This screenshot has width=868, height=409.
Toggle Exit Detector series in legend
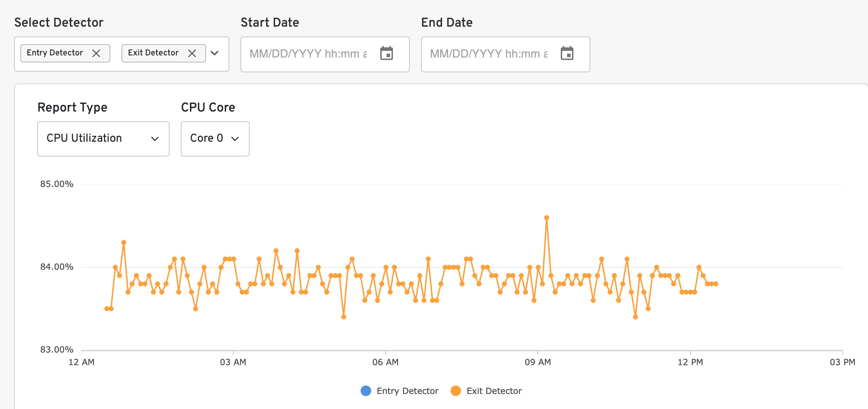(494, 391)
